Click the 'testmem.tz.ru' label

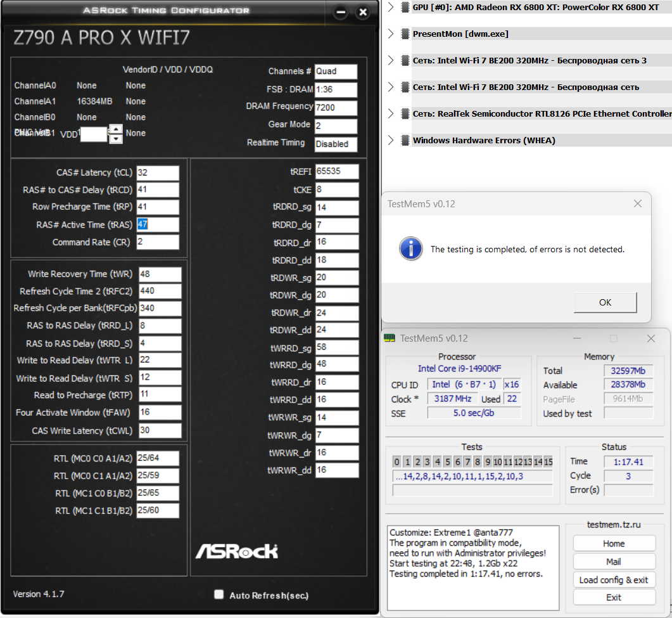click(614, 524)
